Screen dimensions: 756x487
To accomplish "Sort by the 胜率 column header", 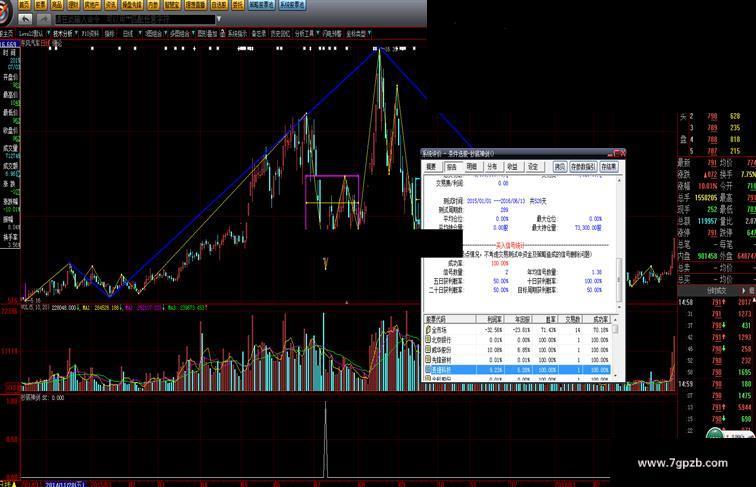I will click(x=545, y=319).
